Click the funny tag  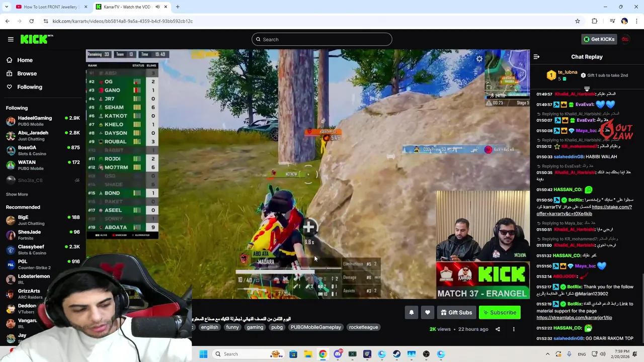(x=232, y=327)
